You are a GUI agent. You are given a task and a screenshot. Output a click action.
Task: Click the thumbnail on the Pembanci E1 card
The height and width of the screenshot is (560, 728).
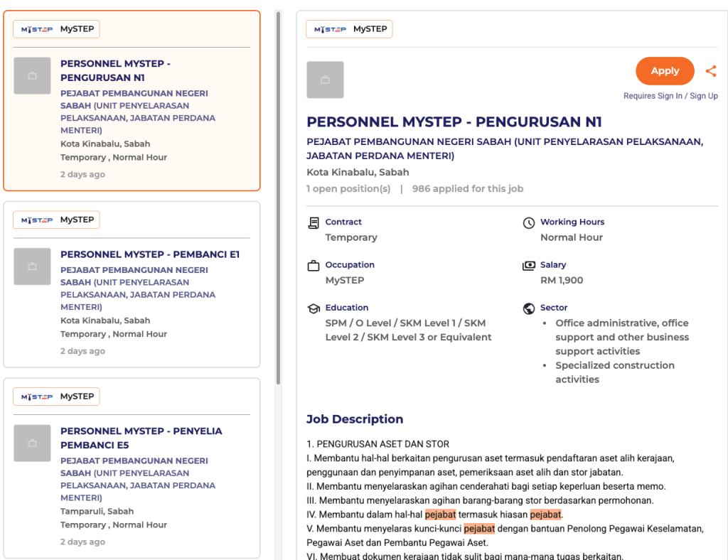pyautogui.click(x=32, y=266)
